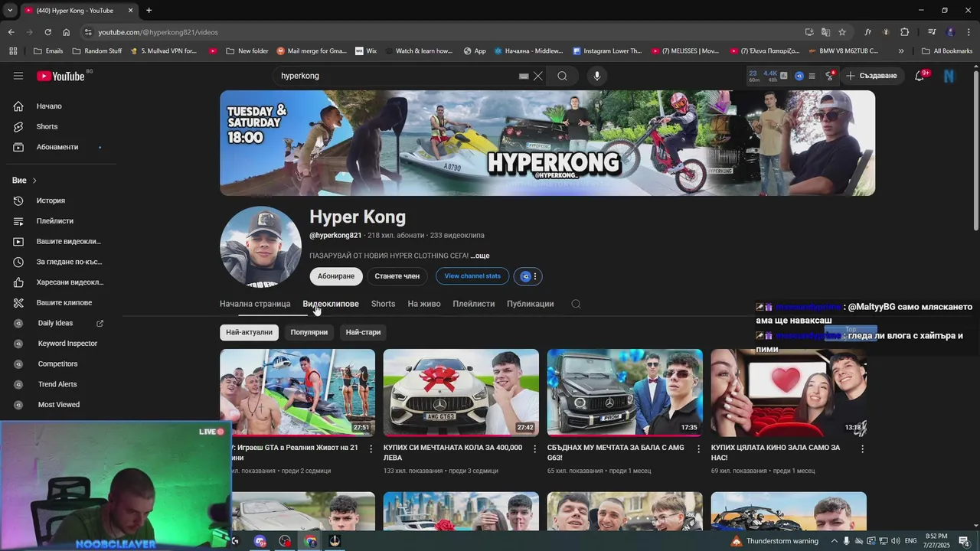980x551 pixels.
Task: Click in the hyperkong search field
Action: tap(394, 76)
